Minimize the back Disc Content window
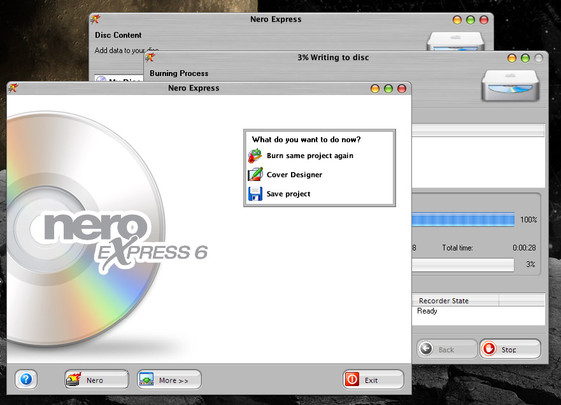561x405 pixels. coord(457,20)
